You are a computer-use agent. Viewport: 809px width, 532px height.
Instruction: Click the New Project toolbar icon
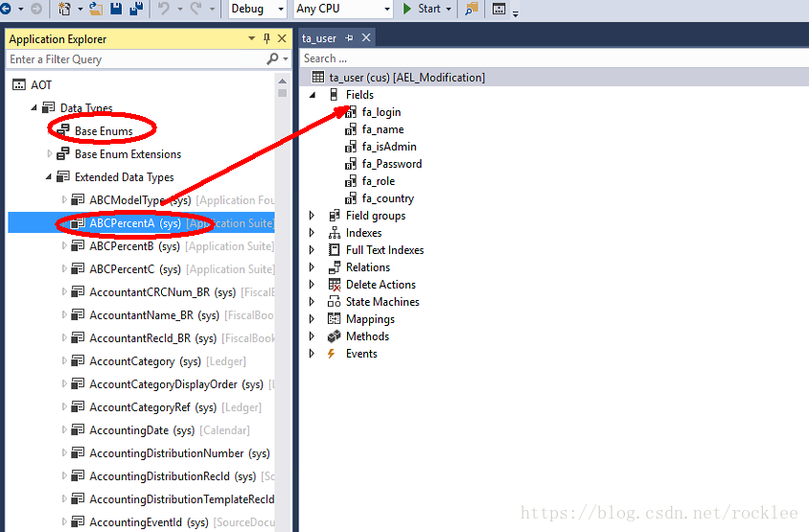coord(64,9)
